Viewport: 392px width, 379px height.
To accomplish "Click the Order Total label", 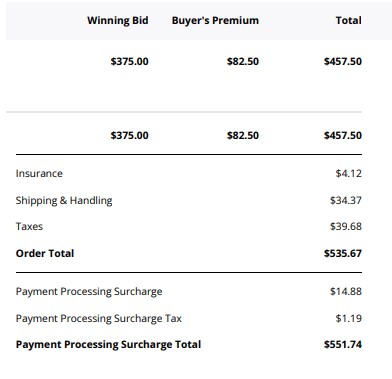I will 45,253.
